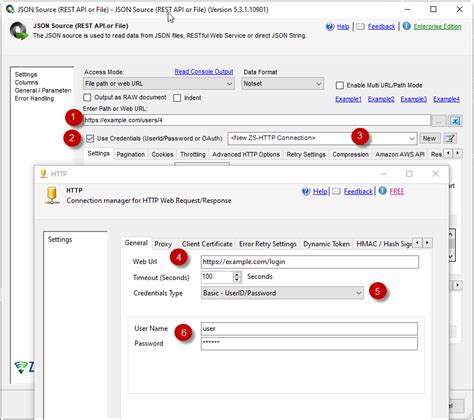Click the JSON Source component logo icon

[x=19, y=31]
